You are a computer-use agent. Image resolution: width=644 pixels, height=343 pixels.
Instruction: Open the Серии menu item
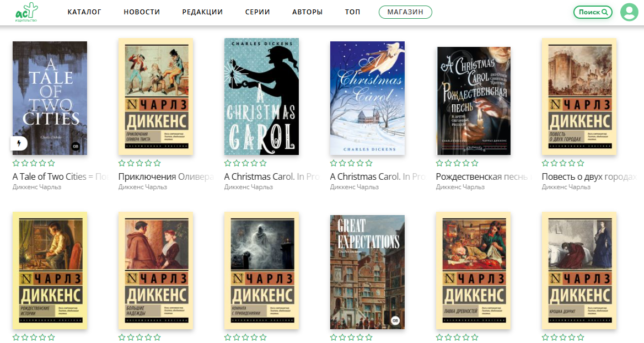257,12
